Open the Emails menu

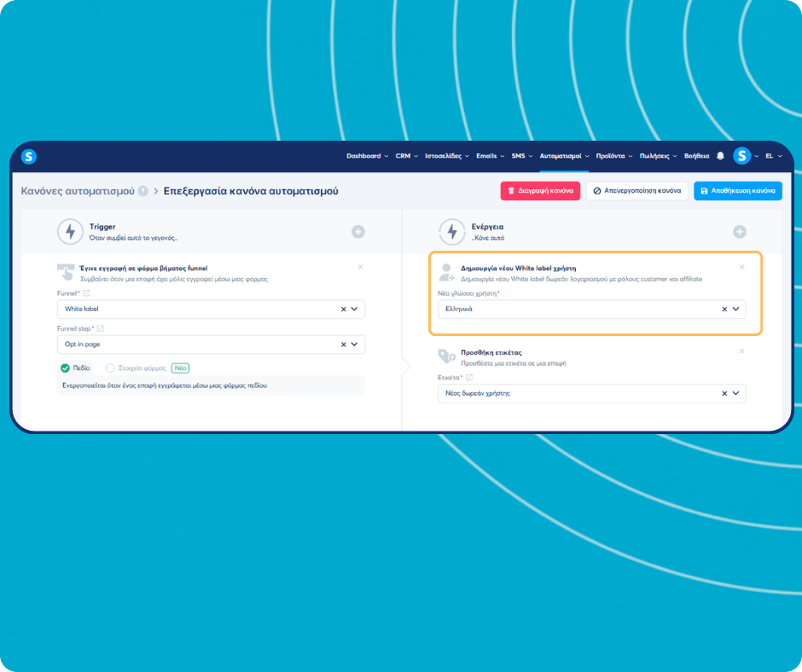pos(490,156)
